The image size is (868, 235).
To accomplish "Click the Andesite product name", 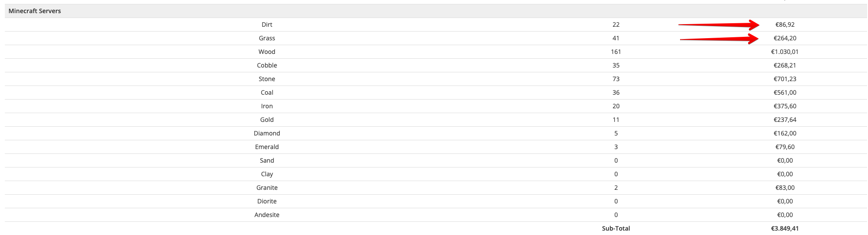I will click(267, 215).
